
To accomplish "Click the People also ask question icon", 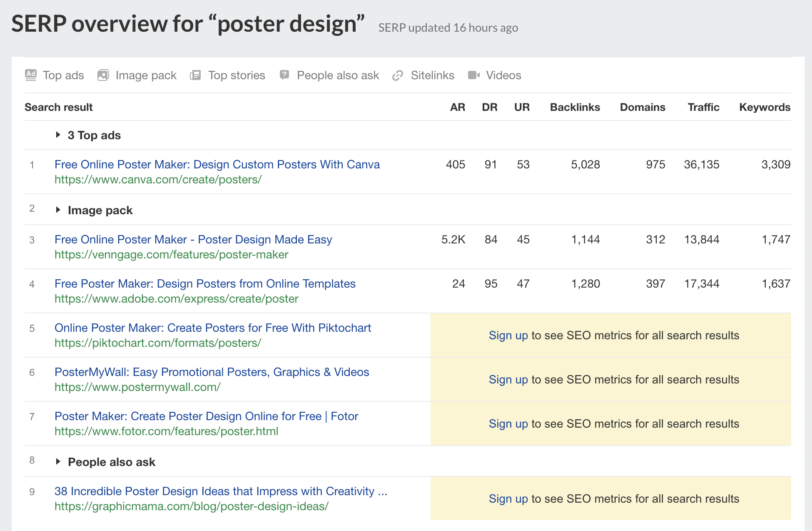I will [x=284, y=75].
